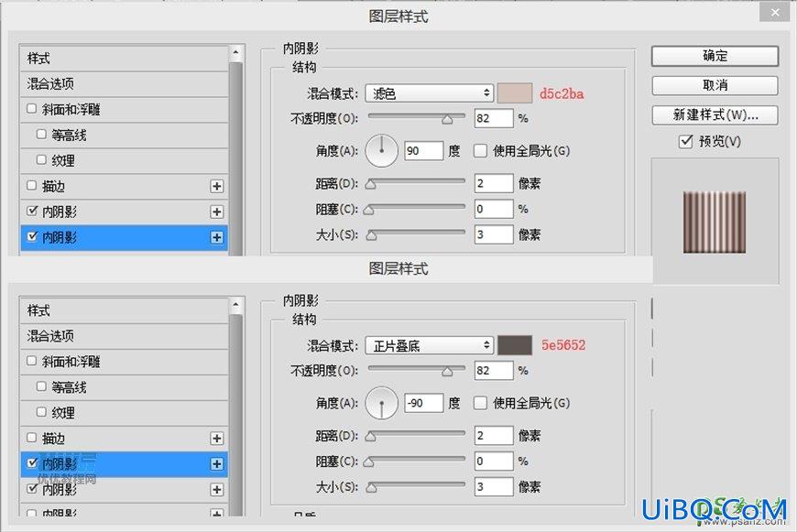Select 混合选项 row in the 正片叠底 dialog
This screenshot has height=532, width=797.
click(124, 336)
